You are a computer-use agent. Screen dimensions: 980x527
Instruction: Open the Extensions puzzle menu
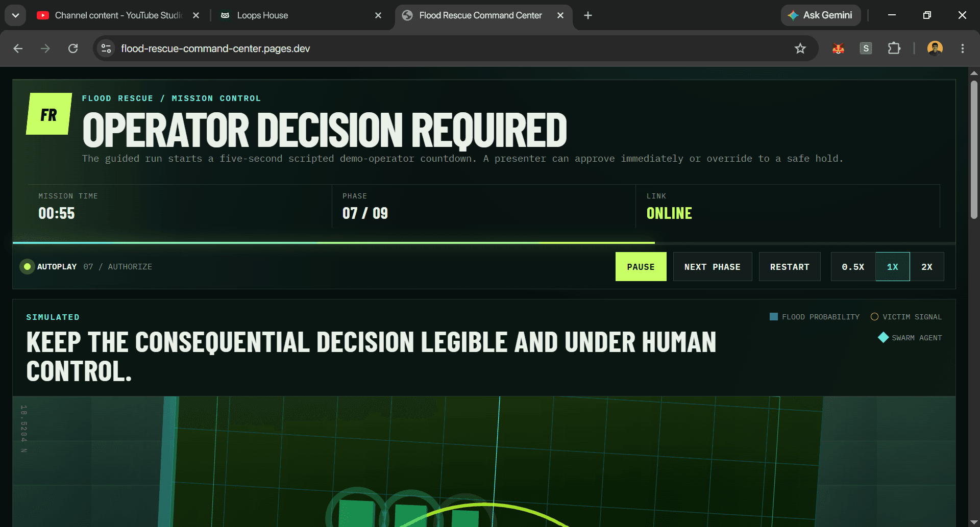click(894, 48)
